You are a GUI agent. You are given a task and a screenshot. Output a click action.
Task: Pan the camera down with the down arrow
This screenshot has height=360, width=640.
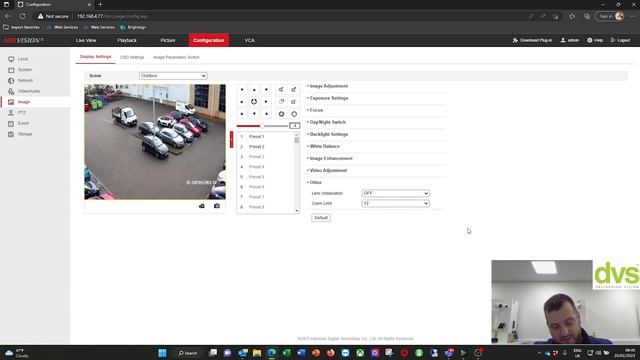(x=254, y=114)
